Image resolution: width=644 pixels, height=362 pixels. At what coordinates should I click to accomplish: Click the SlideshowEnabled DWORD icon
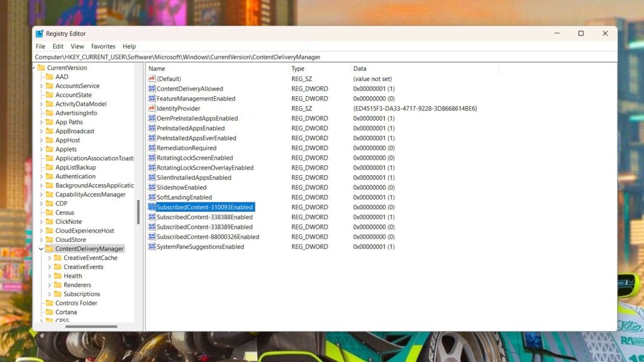[x=152, y=187]
